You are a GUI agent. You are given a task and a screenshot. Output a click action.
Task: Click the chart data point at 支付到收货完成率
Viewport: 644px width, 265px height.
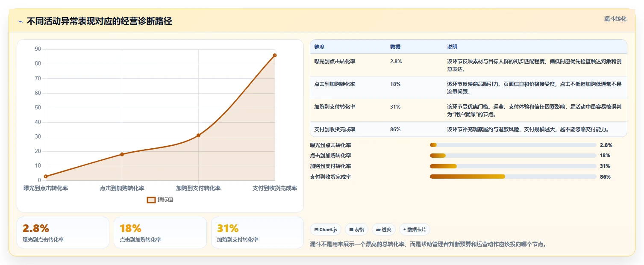pos(274,55)
